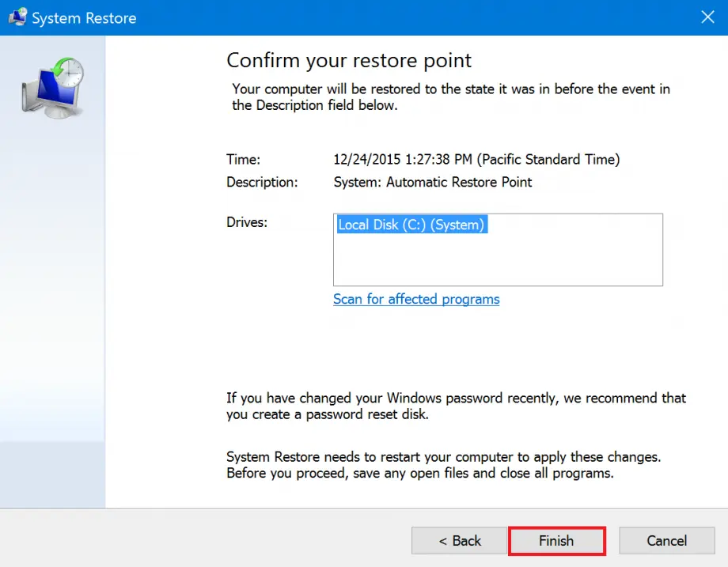Click the Finish button
This screenshot has width=728, height=567.
[x=556, y=541]
